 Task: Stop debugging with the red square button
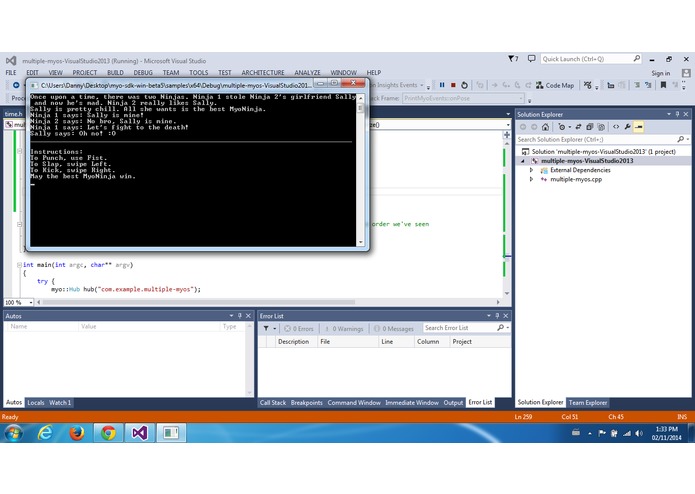coord(453,85)
